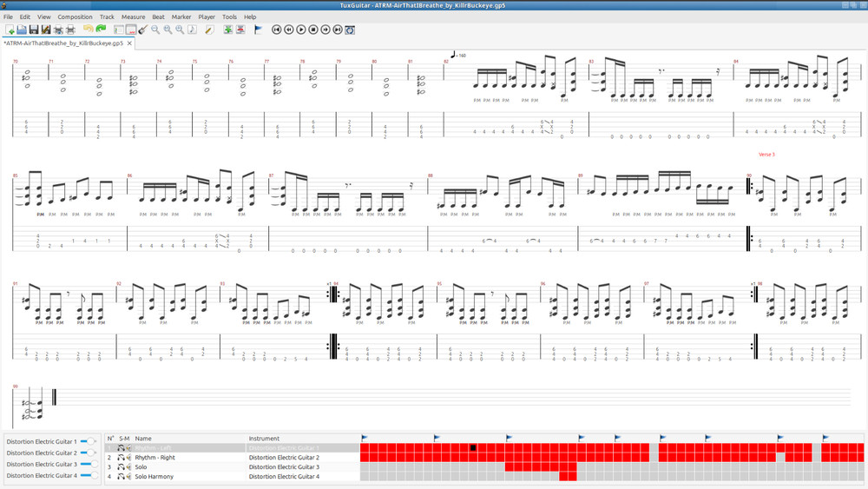
Task: Open the Beat menu
Action: point(158,17)
